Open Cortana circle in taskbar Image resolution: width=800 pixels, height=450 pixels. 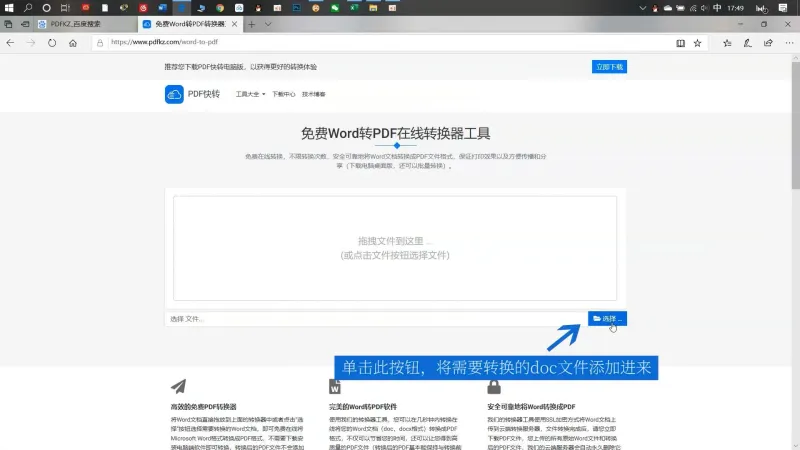click(x=46, y=8)
